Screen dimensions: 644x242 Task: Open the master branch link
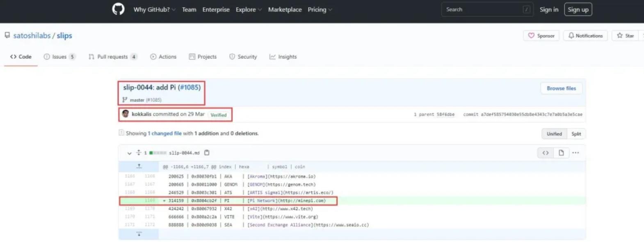tap(137, 100)
